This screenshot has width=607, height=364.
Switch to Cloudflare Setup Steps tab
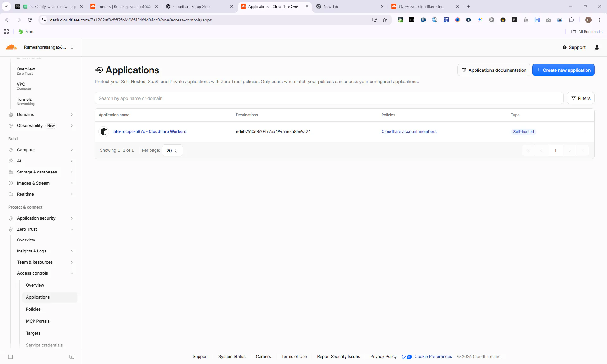200,6
